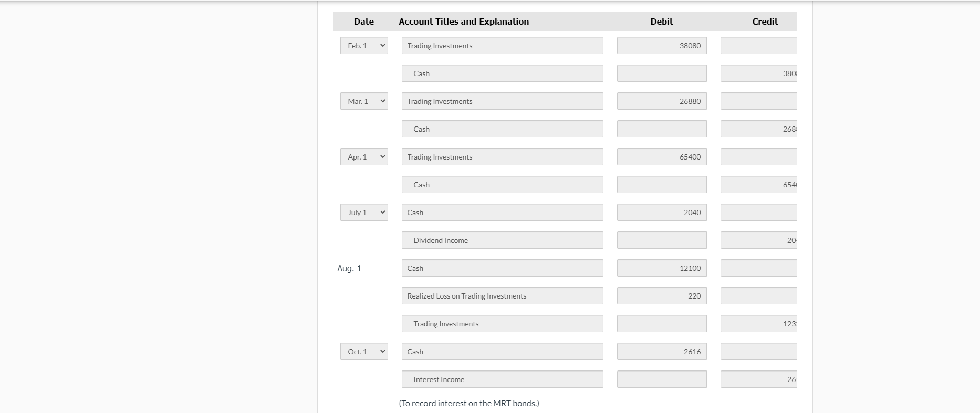Select the Realized Loss on Trading Investments field
980x413 pixels.
[x=502, y=295]
